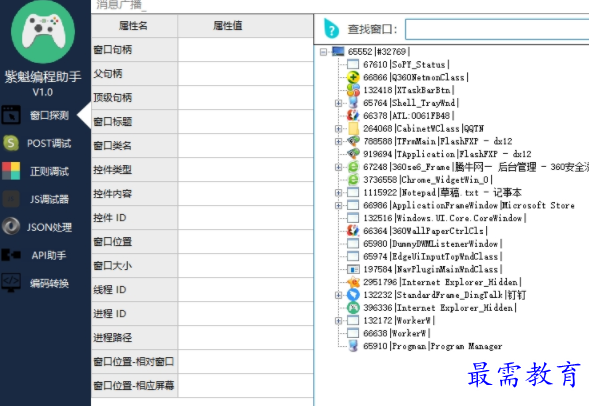Expand the 132232 StandardFrame_DingTalk node
Screen dimensions: 589x406
(x=338, y=295)
